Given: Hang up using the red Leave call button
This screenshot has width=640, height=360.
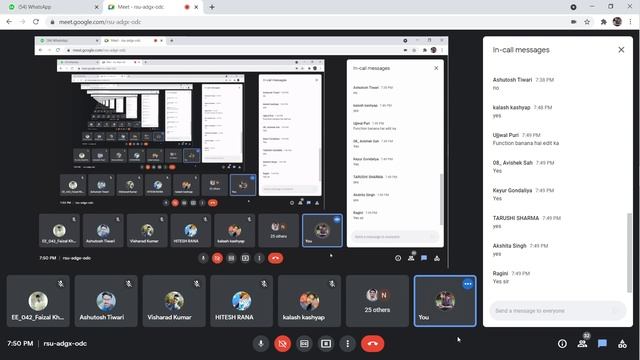Looking at the screenshot, I should (x=372, y=344).
